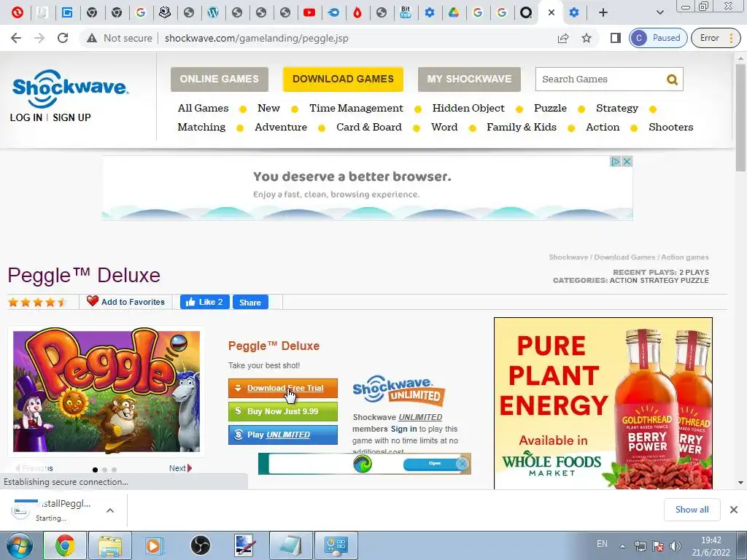Screen dimensions: 747x560
Task: Close the current active tab
Action: coord(551,13)
